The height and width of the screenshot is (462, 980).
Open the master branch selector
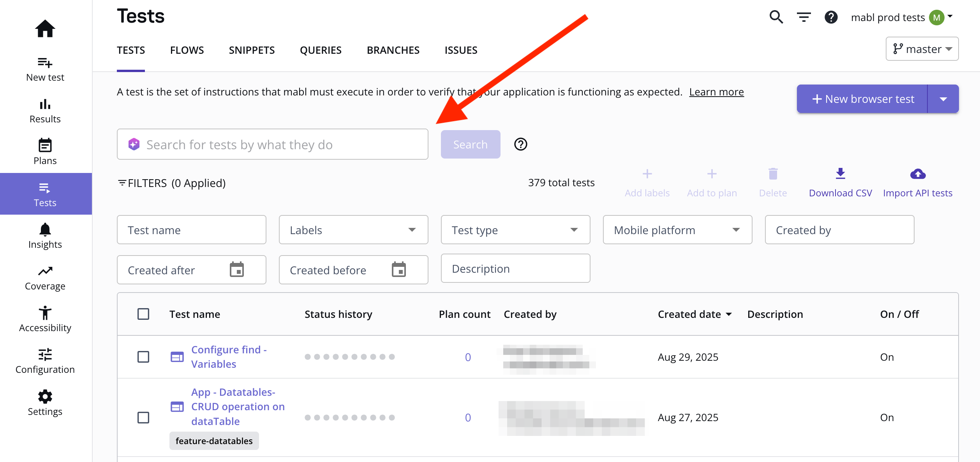922,49
